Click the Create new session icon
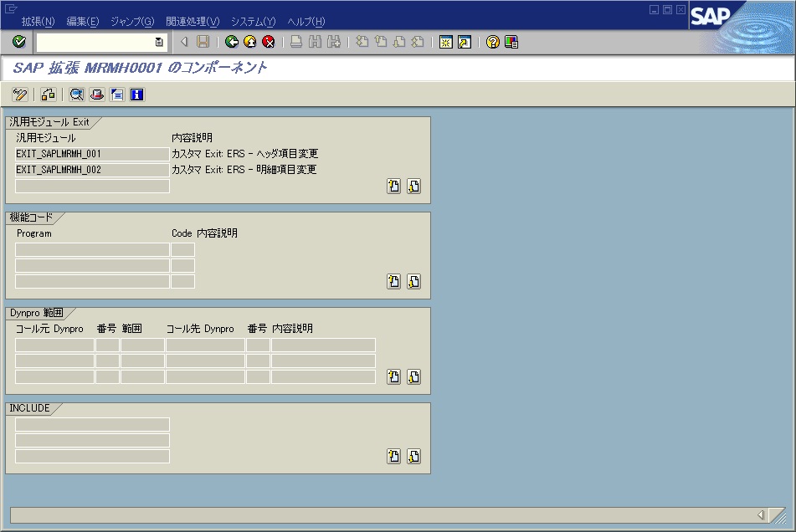The width and height of the screenshot is (796, 532). pyautogui.click(x=446, y=42)
